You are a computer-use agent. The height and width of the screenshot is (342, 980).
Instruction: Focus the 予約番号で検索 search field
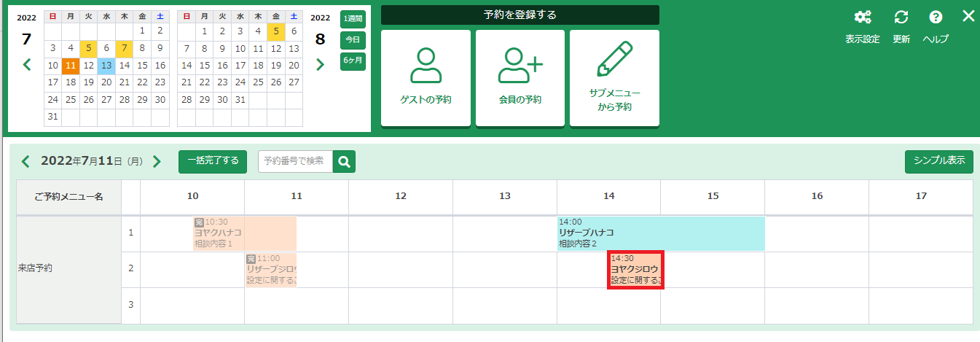(295, 162)
